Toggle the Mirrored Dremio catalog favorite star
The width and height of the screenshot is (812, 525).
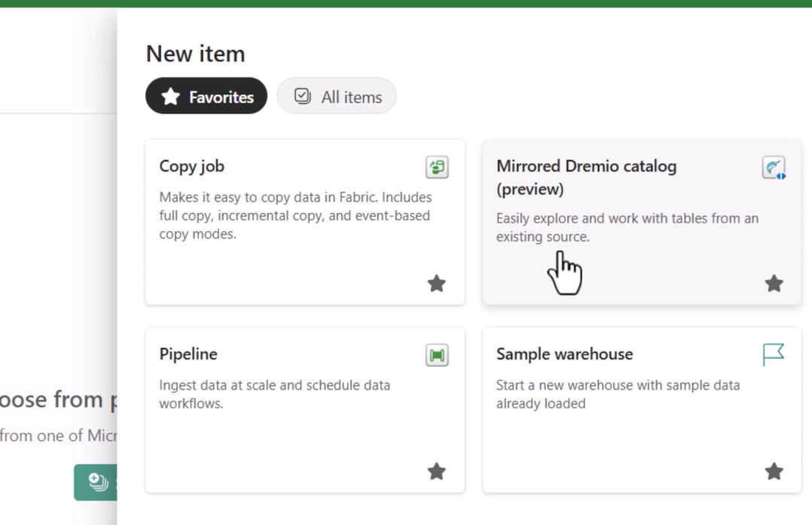(x=774, y=284)
